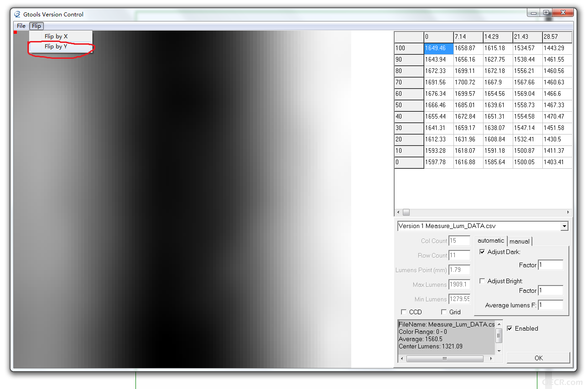This screenshot has height=389, width=588.
Task: Click table scrollbar left arrow
Action: coord(398,213)
